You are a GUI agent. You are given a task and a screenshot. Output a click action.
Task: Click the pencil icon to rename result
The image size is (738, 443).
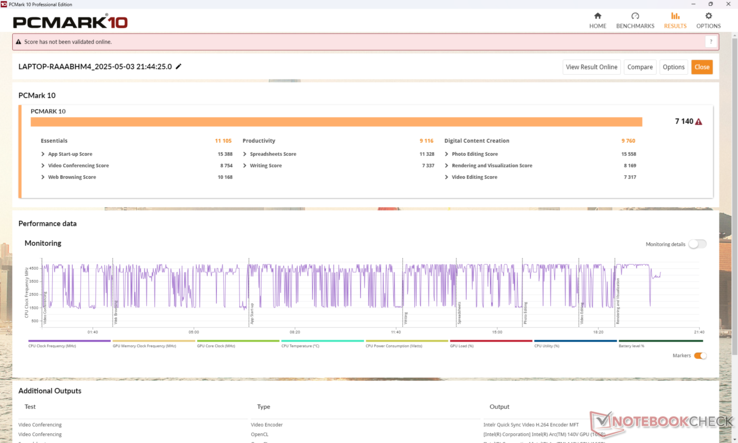[x=178, y=67]
